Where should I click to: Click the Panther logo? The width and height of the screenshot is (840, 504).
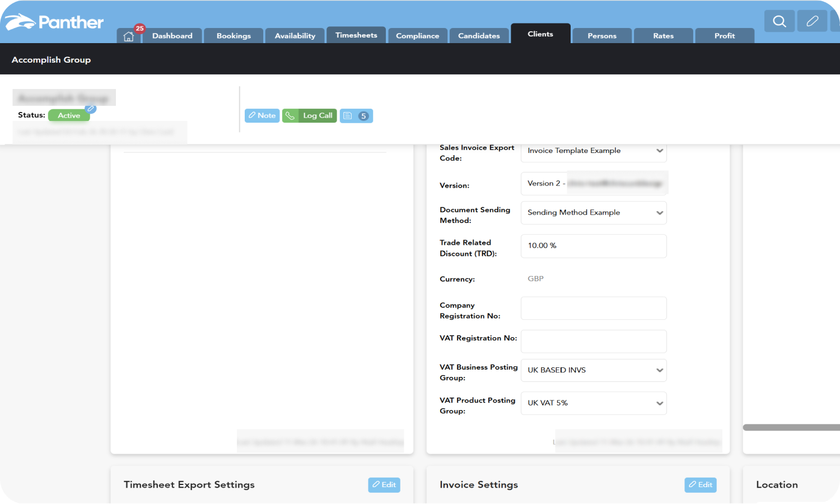pyautogui.click(x=54, y=22)
